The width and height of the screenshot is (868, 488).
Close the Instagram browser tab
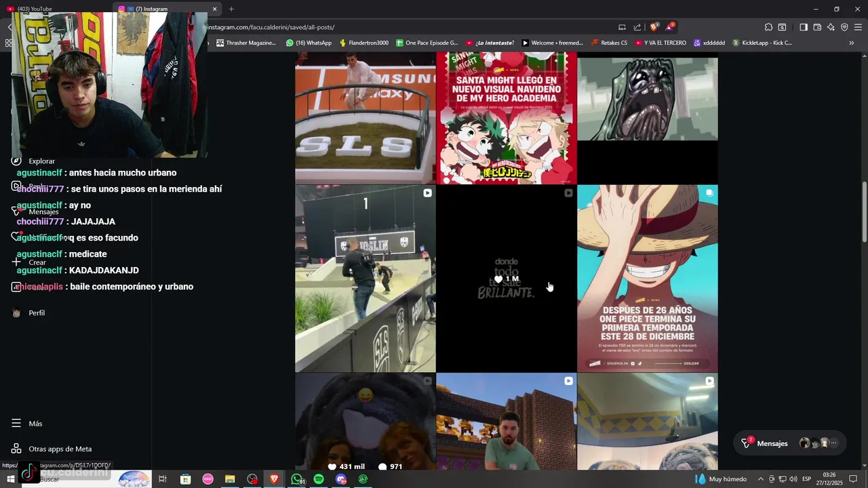[214, 9]
